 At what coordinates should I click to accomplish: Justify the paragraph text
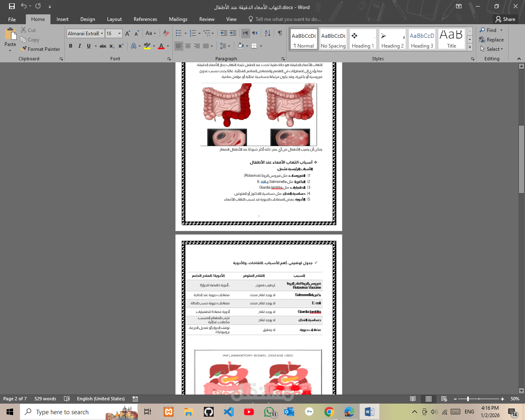[x=206, y=46]
